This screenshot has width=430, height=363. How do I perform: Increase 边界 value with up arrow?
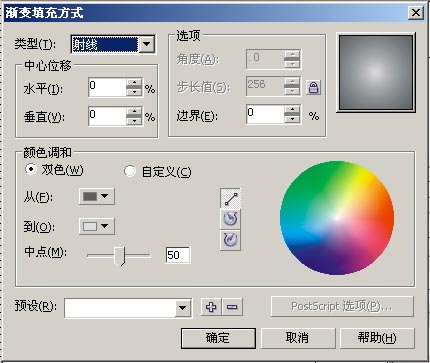pos(292,110)
